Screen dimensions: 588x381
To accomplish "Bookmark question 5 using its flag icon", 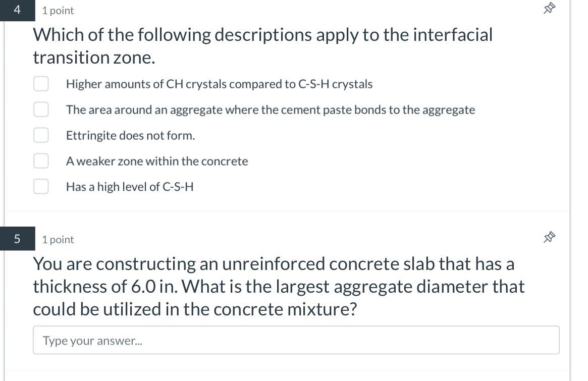I will pos(549,237).
